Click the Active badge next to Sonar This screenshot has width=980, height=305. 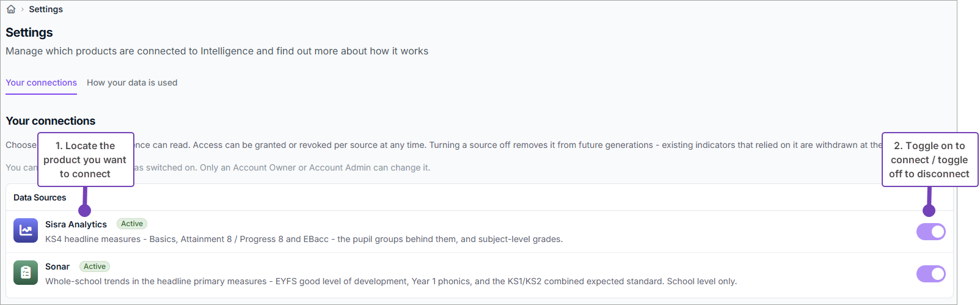tap(95, 266)
